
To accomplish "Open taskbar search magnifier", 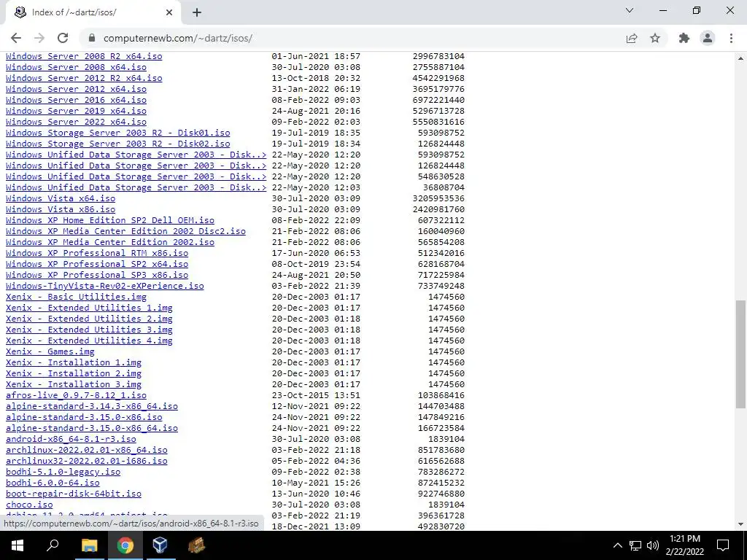I will click(x=53, y=545).
